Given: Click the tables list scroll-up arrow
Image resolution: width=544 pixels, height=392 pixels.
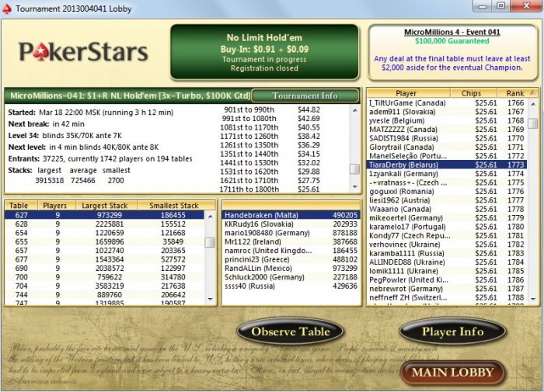Looking at the screenshot, I should pos(211,216).
